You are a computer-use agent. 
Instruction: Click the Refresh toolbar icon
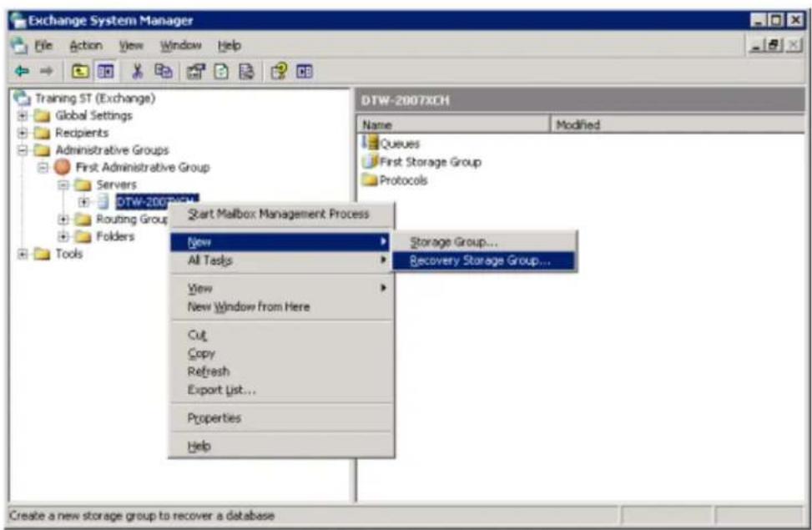[221, 72]
